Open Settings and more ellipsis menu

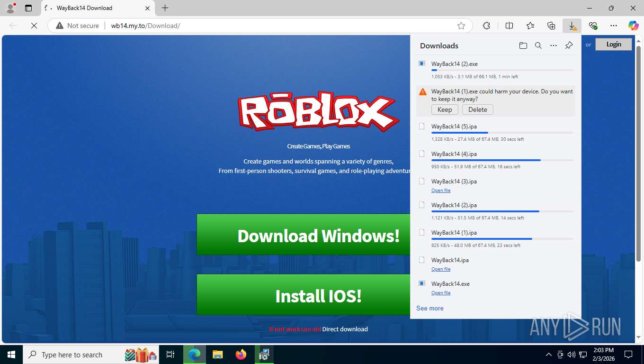614,26
